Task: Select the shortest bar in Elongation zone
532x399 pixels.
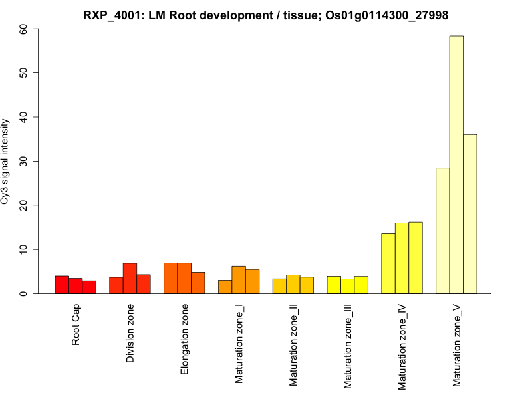Action: (198, 283)
